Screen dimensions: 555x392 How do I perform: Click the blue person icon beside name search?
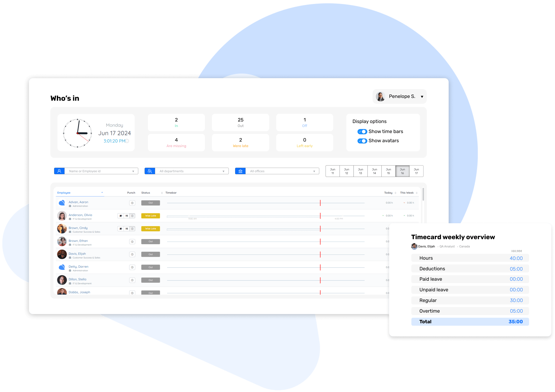59,171
